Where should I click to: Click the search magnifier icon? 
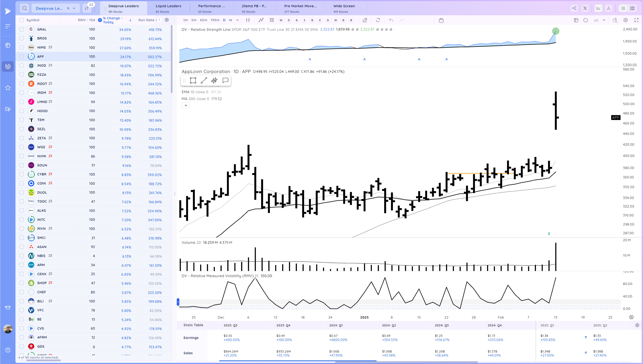pyautogui.click(x=24, y=8)
